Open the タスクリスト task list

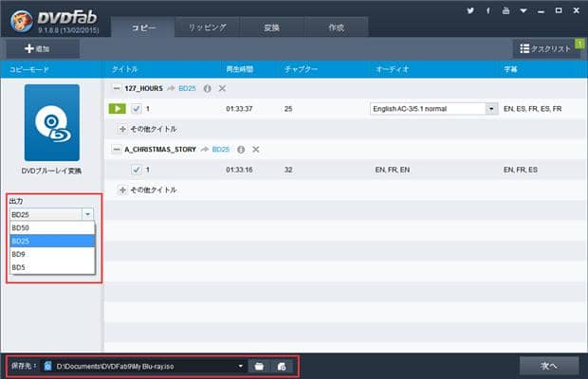click(x=545, y=48)
